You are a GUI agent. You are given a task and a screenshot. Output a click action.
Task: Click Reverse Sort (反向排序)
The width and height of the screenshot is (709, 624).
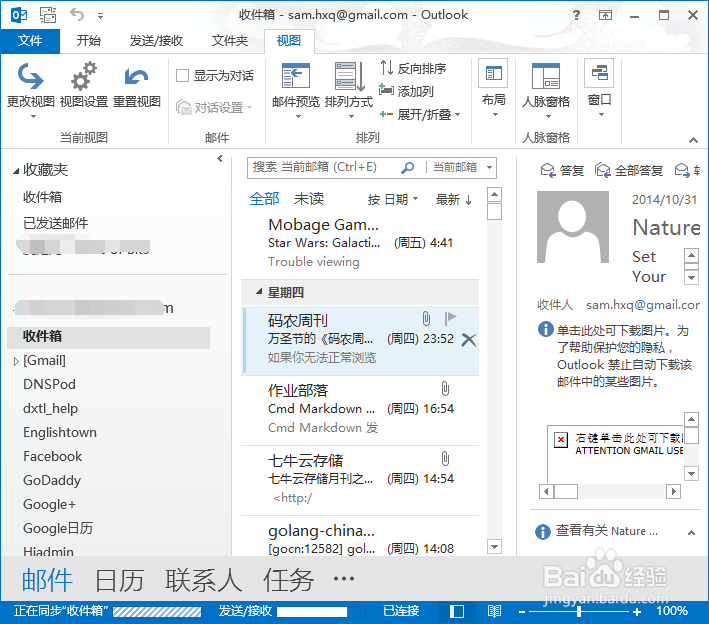click(x=412, y=68)
